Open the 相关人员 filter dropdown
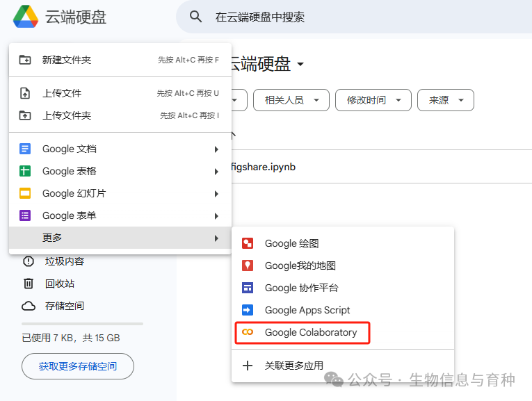The image size is (532, 401). pos(291,100)
